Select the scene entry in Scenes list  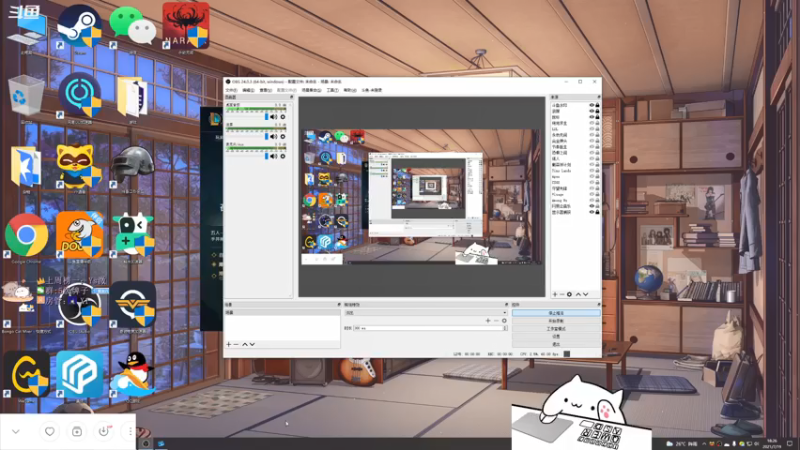[283, 312]
